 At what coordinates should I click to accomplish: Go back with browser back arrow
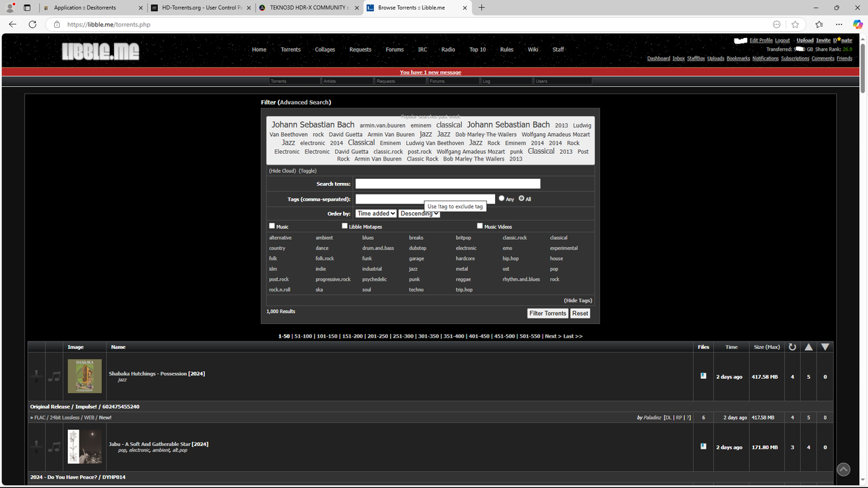12,24
